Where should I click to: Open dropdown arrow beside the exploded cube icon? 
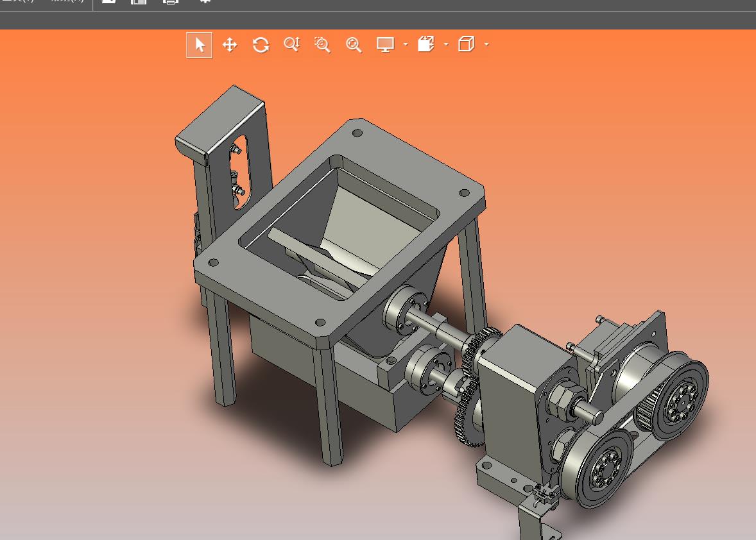click(x=446, y=44)
